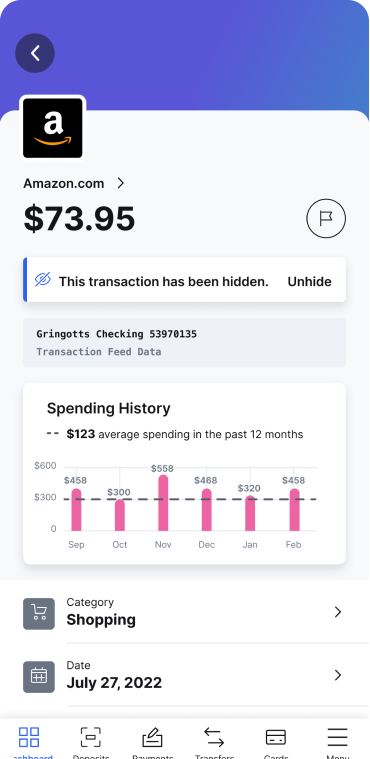Tap the Amazon logo thumbnail
This screenshot has height=759, width=370.
pyautogui.click(x=53, y=128)
